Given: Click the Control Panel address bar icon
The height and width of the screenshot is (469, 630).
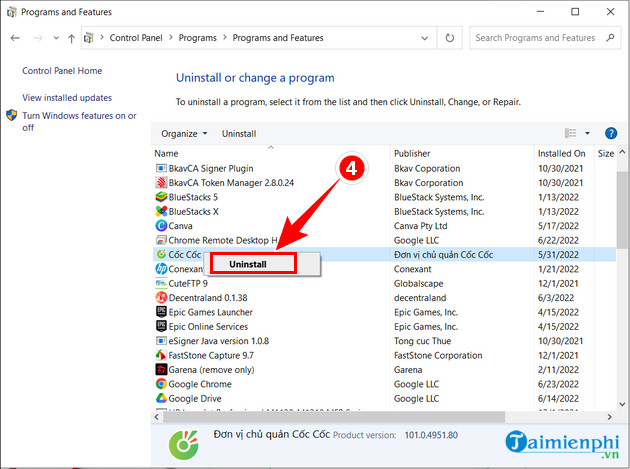Looking at the screenshot, I should coord(89,38).
